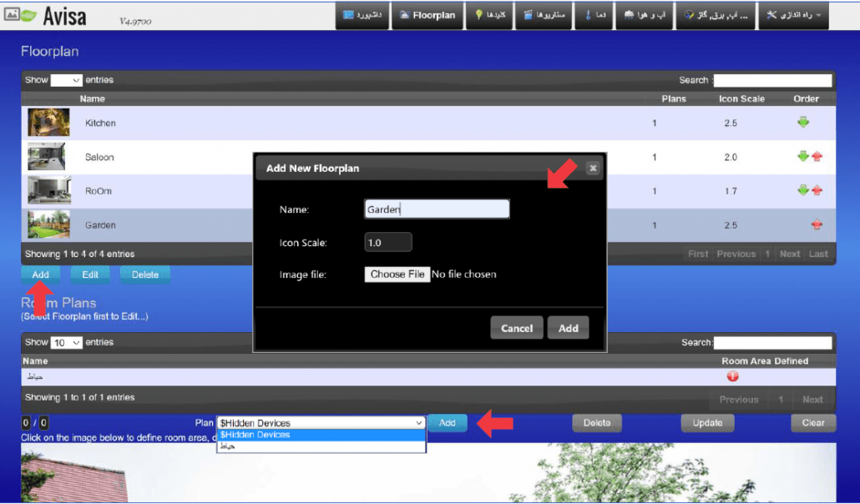
Task: Click the Name field containing Garden
Action: click(437, 209)
